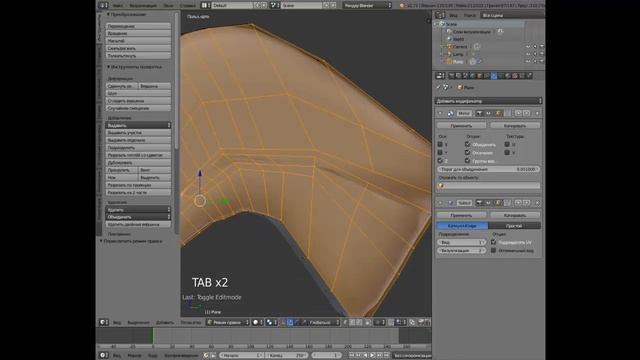This screenshot has height=360, width=640.
Task: Open the Выдавить extrude dropdown
Action: coord(138,125)
